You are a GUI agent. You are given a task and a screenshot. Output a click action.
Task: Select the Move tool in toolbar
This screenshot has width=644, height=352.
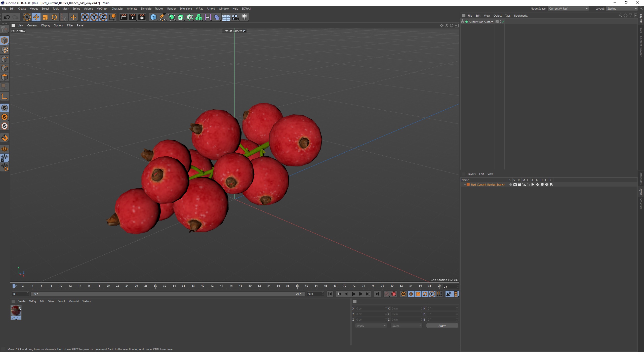pyautogui.click(x=36, y=17)
